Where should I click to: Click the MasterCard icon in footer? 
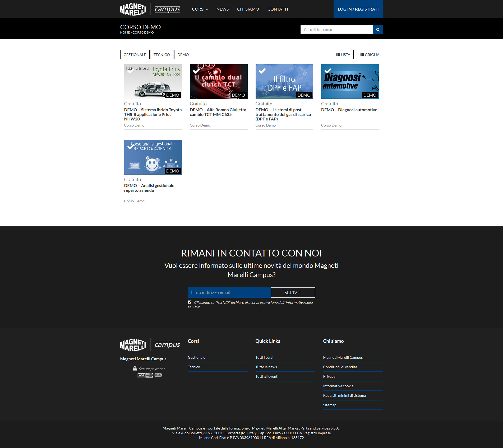[149, 375]
